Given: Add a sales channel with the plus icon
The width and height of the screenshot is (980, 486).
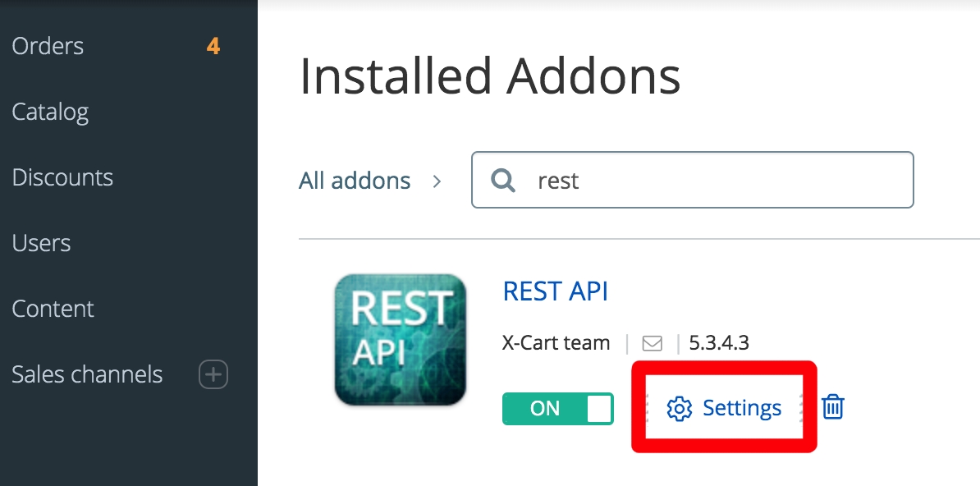Looking at the screenshot, I should [213, 374].
